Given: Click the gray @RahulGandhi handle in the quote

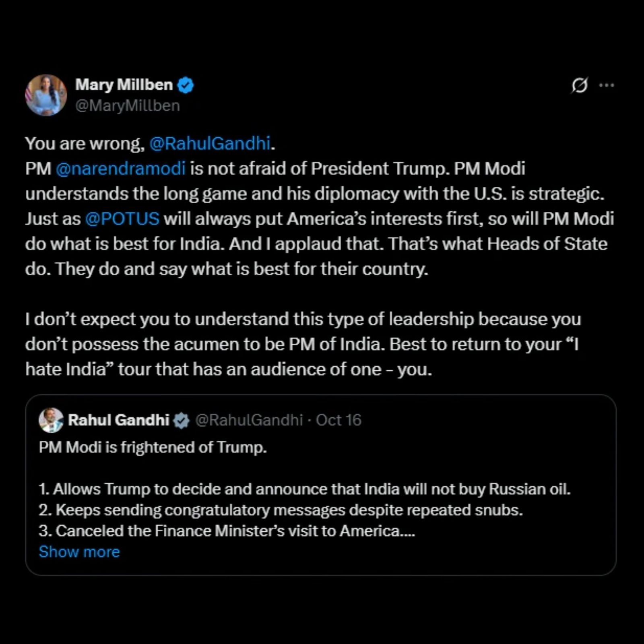Looking at the screenshot, I should 249,420.
